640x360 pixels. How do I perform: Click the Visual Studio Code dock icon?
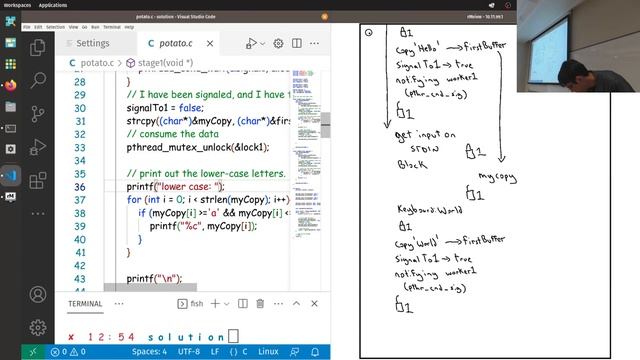tap(11, 176)
